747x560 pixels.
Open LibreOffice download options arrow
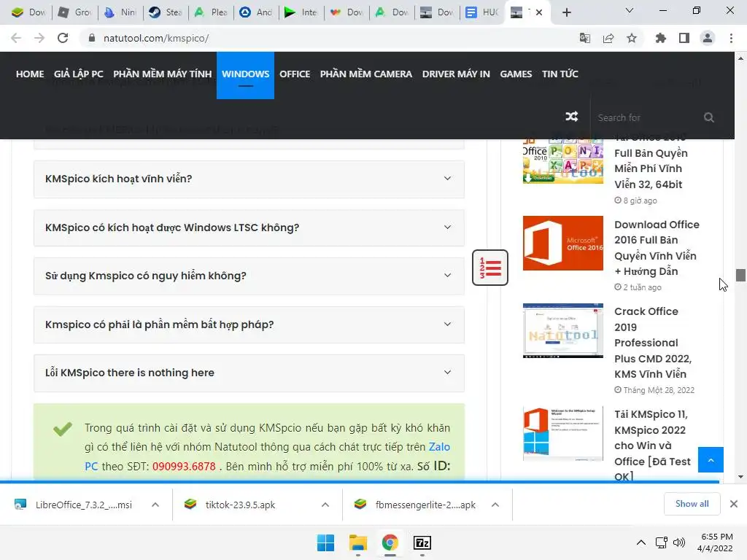(155, 505)
